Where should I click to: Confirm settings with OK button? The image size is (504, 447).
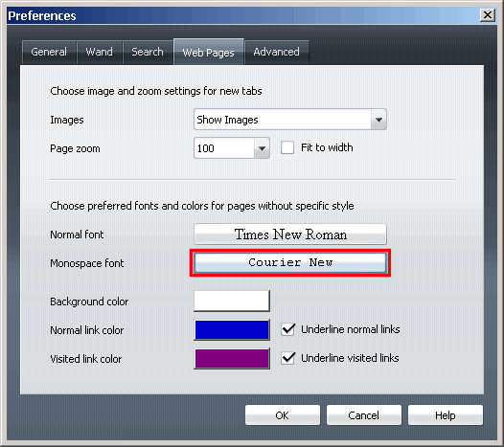283,415
